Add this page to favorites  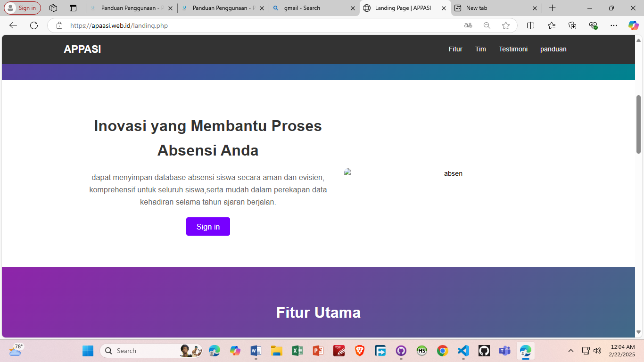pos(505,25)
